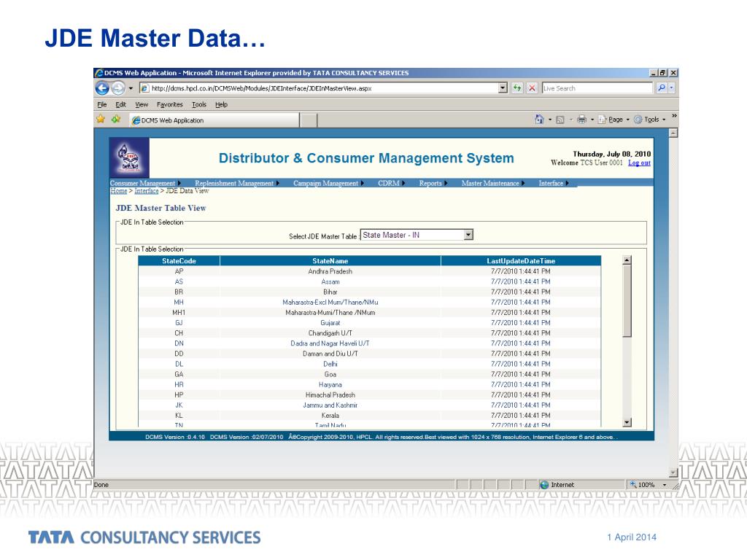Click the search magnifier icon
Screen dimensions: 747x560
(661, 88)
